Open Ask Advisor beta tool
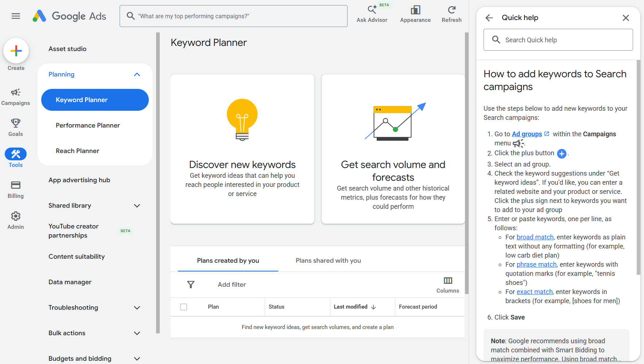644x364 pixels. (x=372, y=14)
